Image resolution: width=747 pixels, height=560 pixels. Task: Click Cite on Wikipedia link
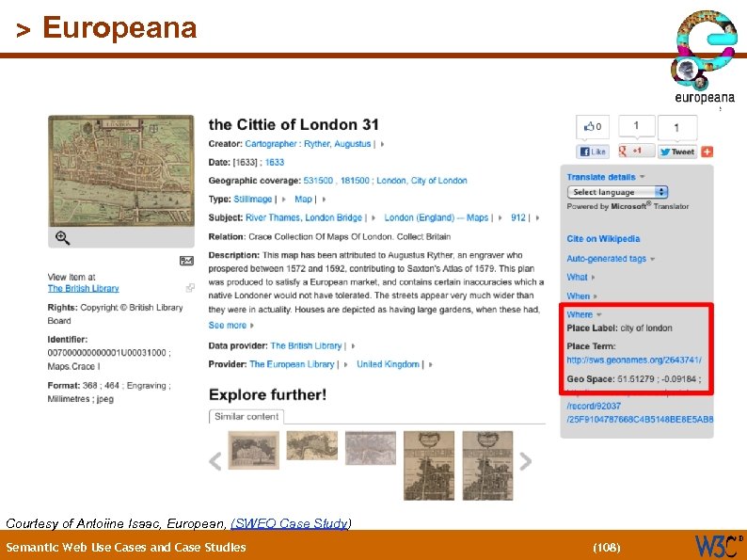[603, 239]
